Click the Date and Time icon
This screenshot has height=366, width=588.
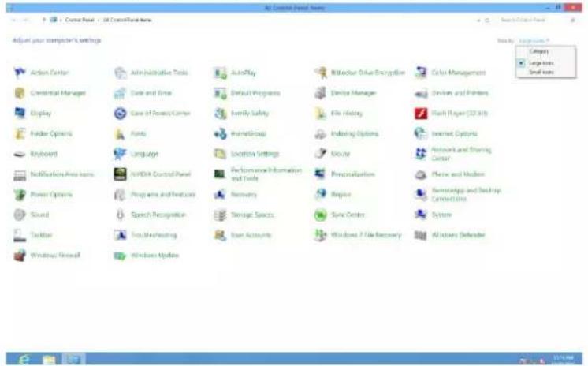pos(120,93)
